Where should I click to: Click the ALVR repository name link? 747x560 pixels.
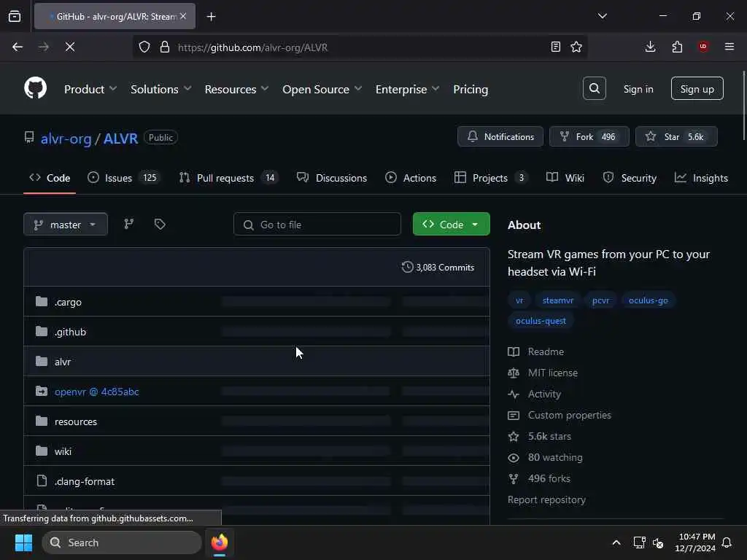(x=120, y=139)
